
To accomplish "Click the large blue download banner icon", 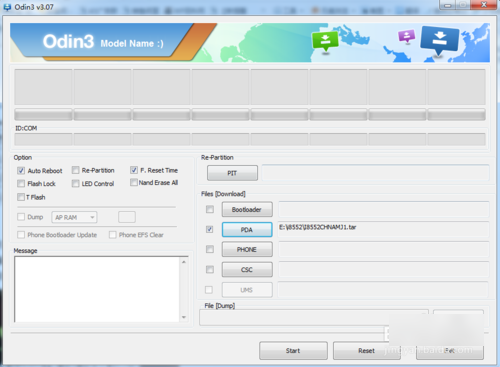I will [440, 41].
